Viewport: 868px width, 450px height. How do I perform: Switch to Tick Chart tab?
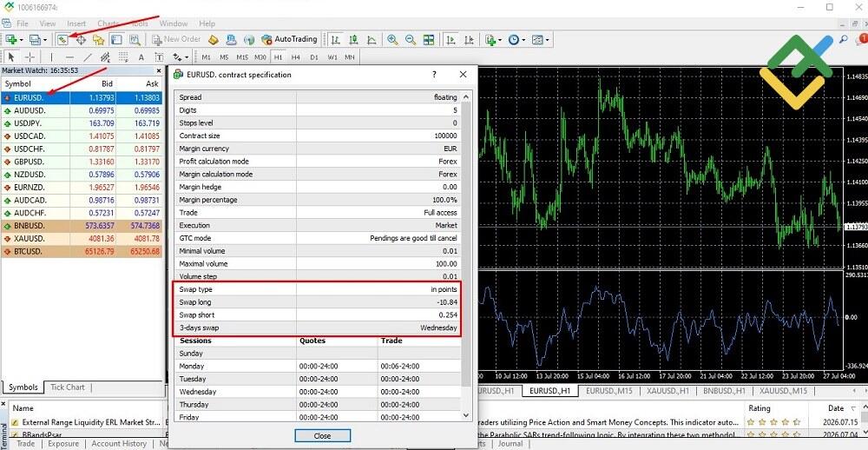67,387
